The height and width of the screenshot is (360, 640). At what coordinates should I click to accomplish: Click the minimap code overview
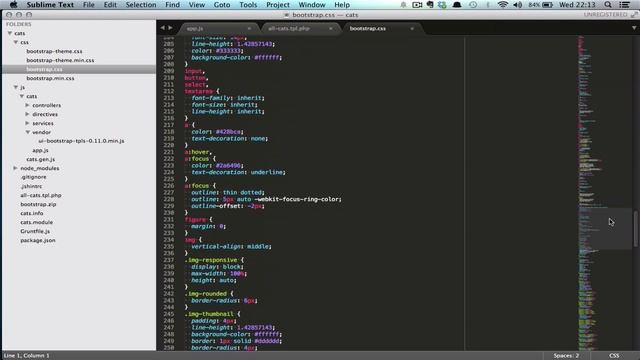604,192
